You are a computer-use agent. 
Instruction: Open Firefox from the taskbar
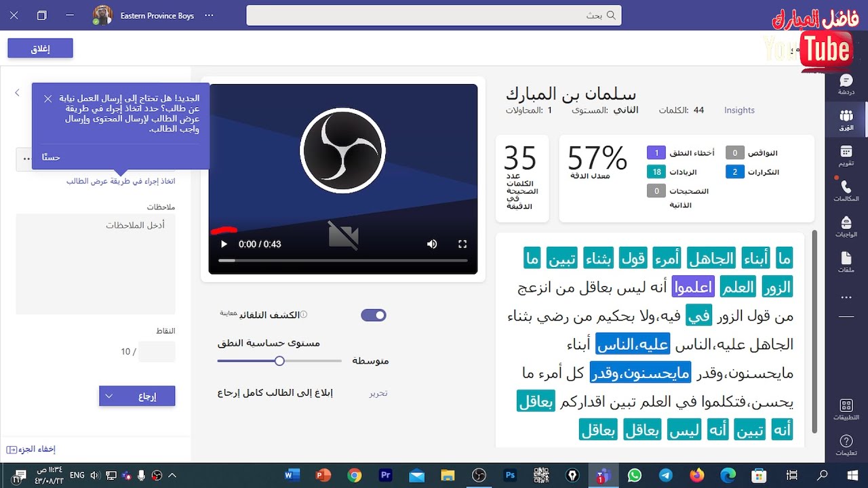(x=696, y=475)
